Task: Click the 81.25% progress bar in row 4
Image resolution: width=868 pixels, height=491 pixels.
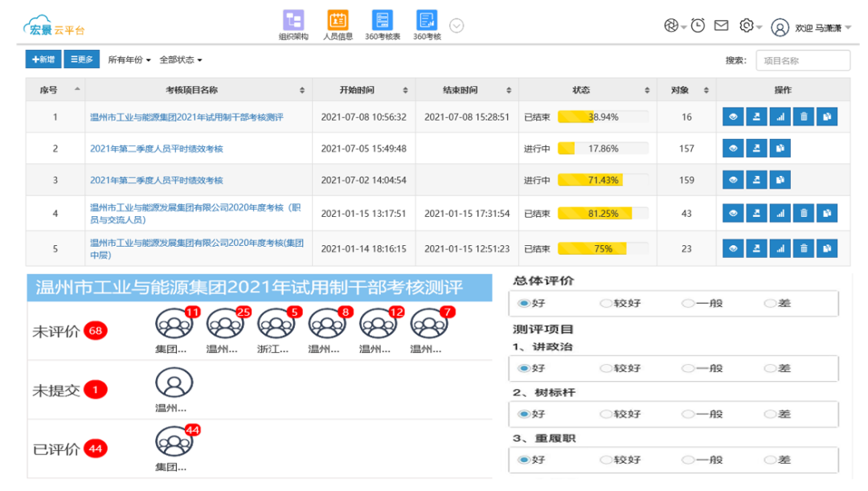Action: [x=603, y=214]
